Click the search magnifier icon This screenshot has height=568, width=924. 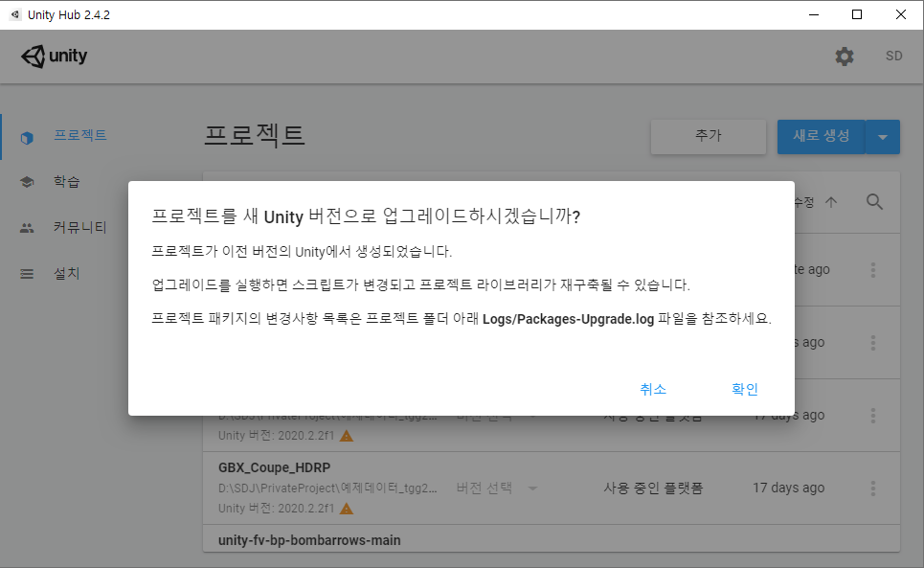coord(874,202)
